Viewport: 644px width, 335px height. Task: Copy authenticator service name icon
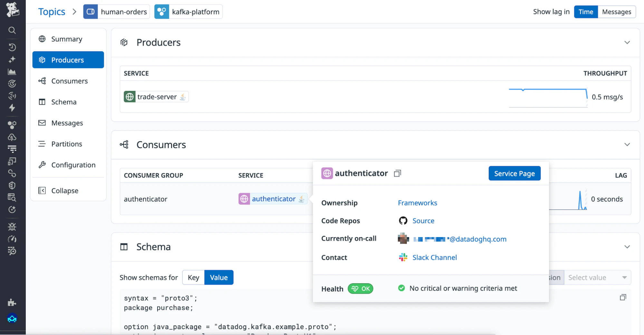pyautogui.click(x=397, y=174)
